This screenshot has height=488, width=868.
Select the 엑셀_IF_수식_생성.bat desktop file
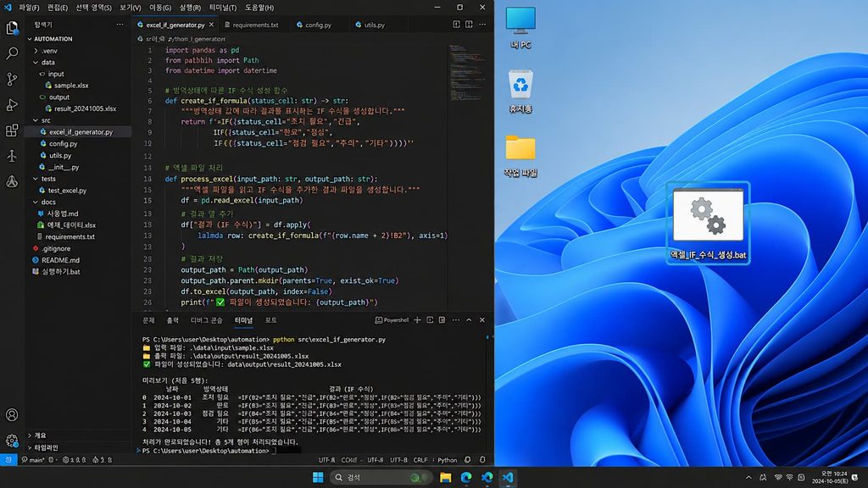pos(708,224)
